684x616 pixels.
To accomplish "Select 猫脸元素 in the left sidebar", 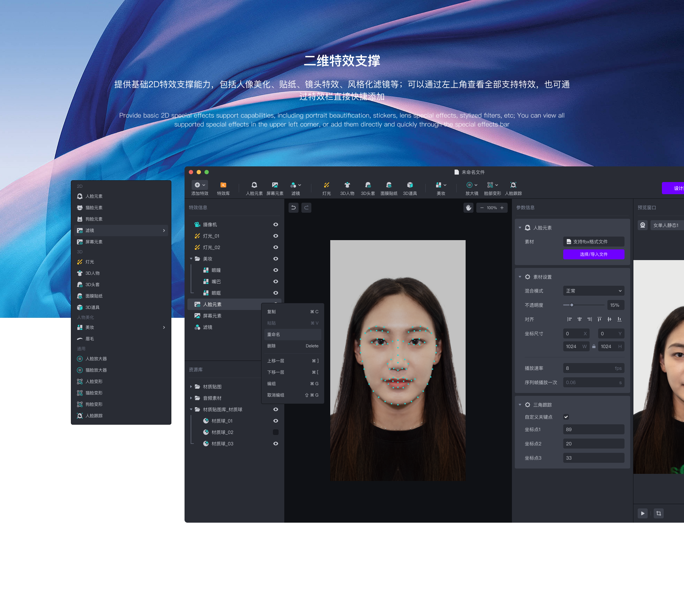I will click(94, 207).
